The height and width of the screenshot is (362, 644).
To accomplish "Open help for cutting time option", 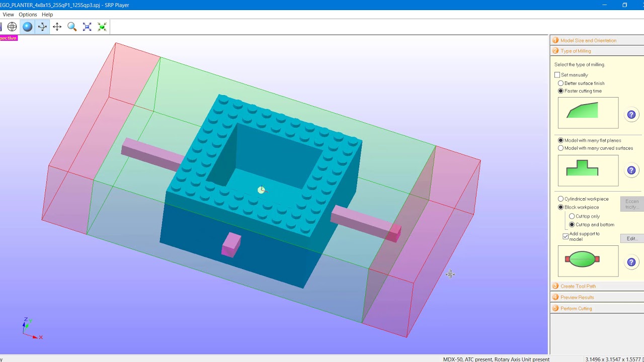I will click(x=631, y=115).
